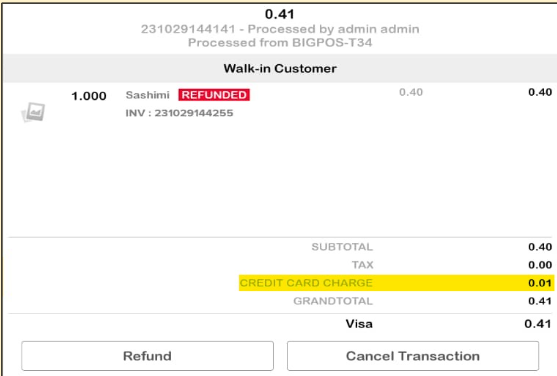Image resolution: width=557 pixels, height=376 pixels.
Task: Select the Sashimi item name
Action: [147, 95]
